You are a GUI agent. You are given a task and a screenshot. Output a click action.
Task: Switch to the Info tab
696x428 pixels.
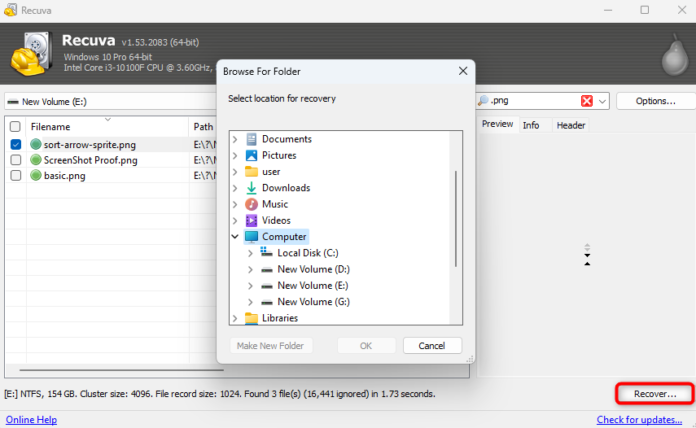click(531, 125)
